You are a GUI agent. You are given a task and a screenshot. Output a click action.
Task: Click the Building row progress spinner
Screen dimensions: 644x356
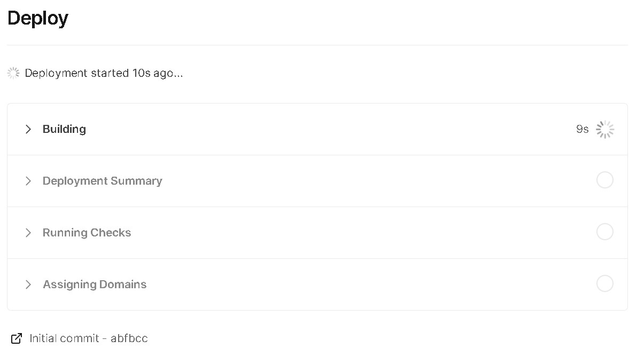(x=604, y=129)
